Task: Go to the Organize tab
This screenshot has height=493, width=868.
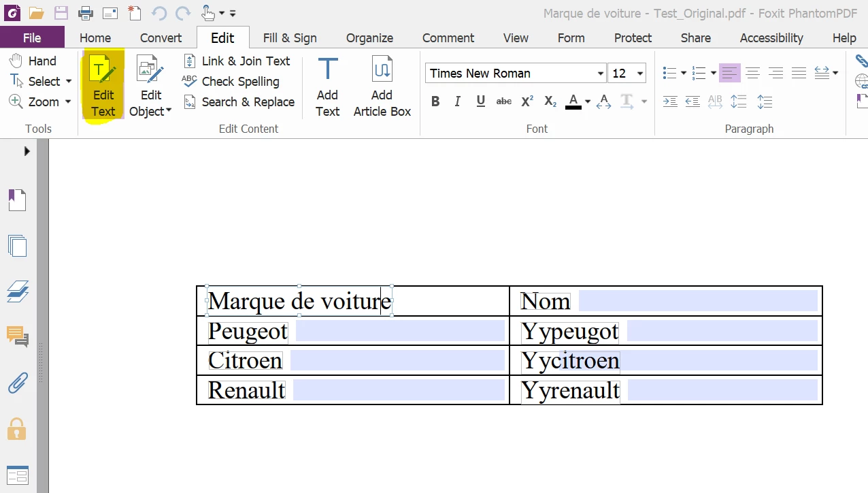Action: tap(369, 37)
